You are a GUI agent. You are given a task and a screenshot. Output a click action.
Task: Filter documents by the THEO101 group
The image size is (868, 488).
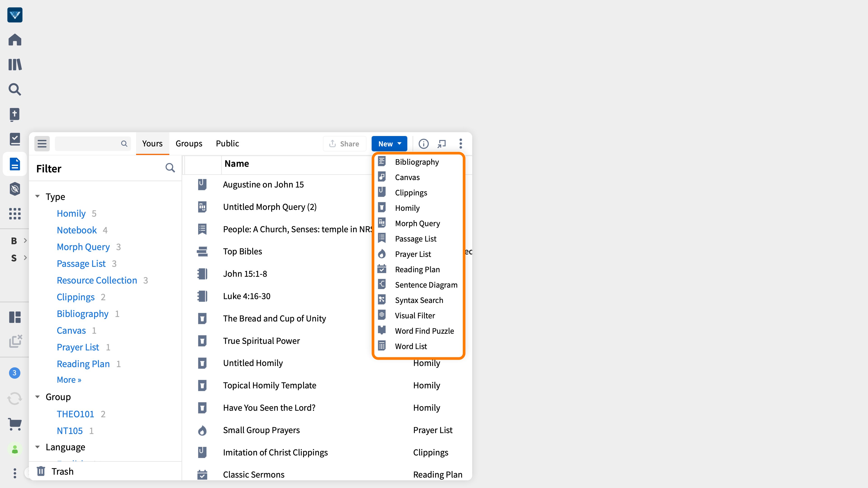click(75, 414)
